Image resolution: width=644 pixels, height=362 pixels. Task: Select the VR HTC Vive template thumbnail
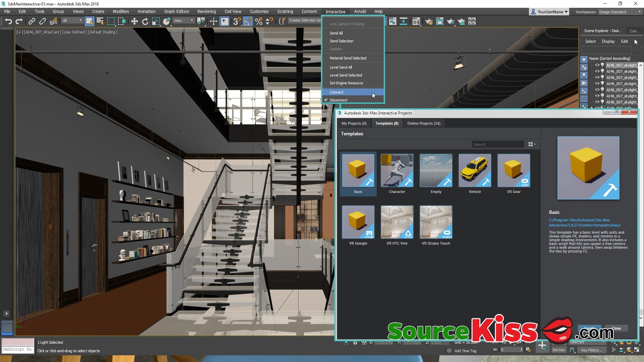tap(397, 222)
